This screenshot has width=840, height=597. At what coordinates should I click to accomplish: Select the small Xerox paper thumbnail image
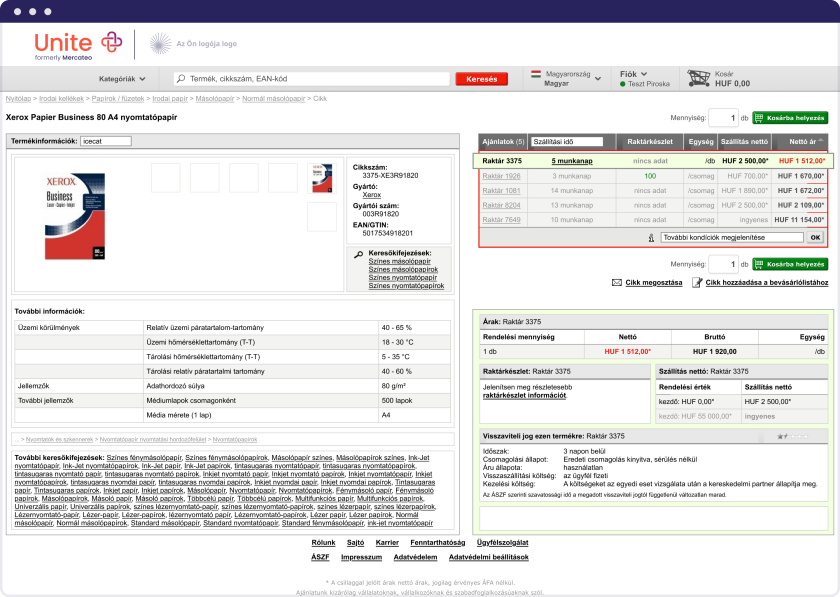[320, 176]
